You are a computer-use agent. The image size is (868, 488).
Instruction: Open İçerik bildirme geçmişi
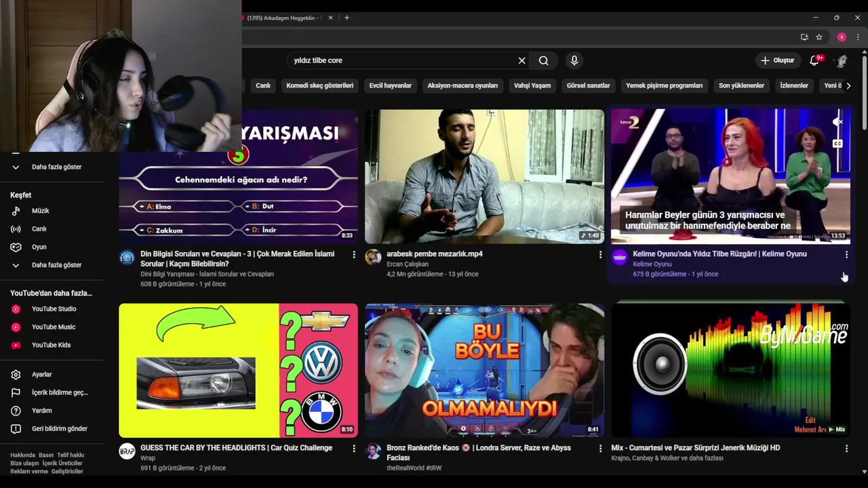tap(52, 392)
